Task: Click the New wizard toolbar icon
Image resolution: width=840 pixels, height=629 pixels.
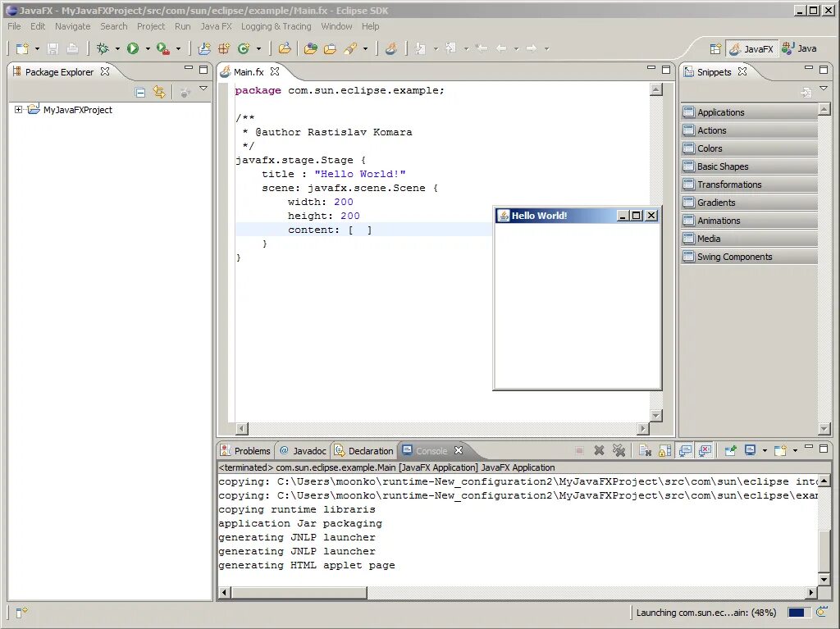Action: pos(22,48)
